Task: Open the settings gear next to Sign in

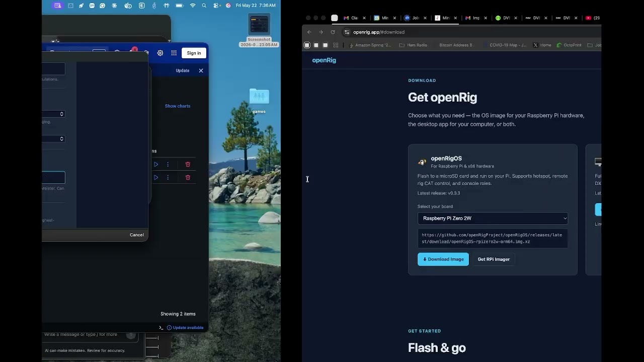Action: (x=160, y=53)
